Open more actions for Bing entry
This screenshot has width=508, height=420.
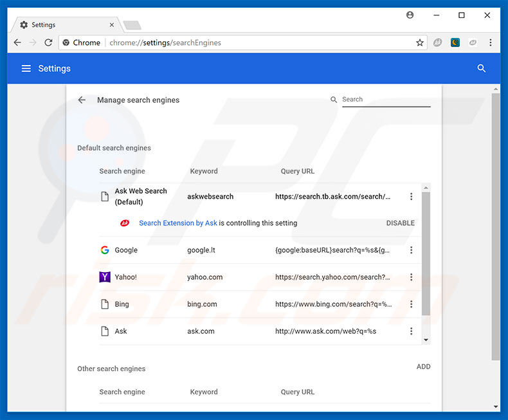[412, 304]
